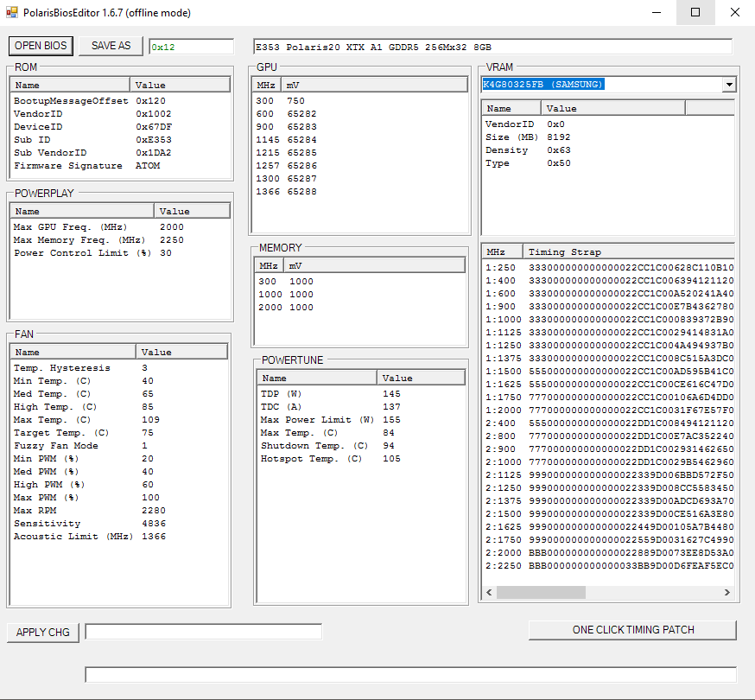Select Shutdown Temp. (C) row
The width and height of the screenshot is (755, 700).
point(361,446)
